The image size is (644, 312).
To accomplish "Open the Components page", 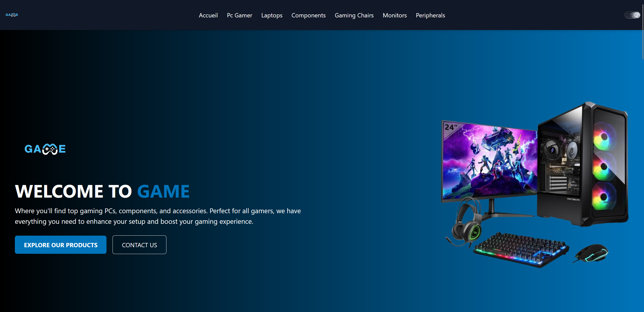I will (x=308, y=15).
